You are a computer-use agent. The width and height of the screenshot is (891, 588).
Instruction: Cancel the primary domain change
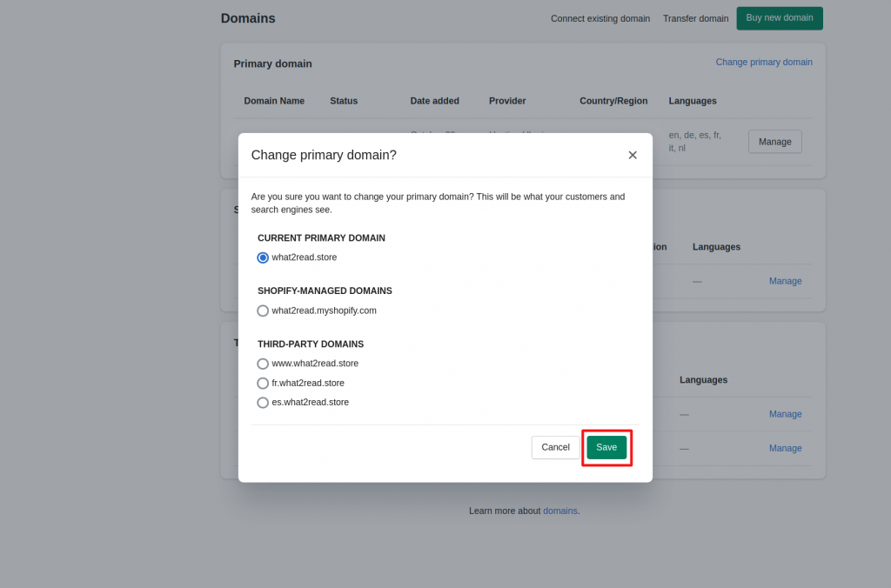coord(555,448)
